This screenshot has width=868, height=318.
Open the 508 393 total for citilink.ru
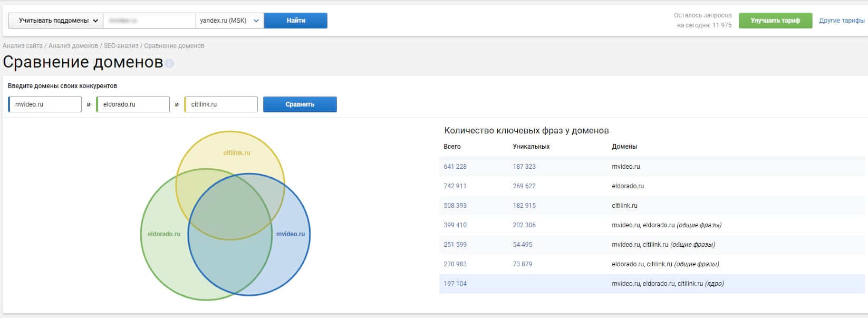pyautogui.click(x=455, y=206)
